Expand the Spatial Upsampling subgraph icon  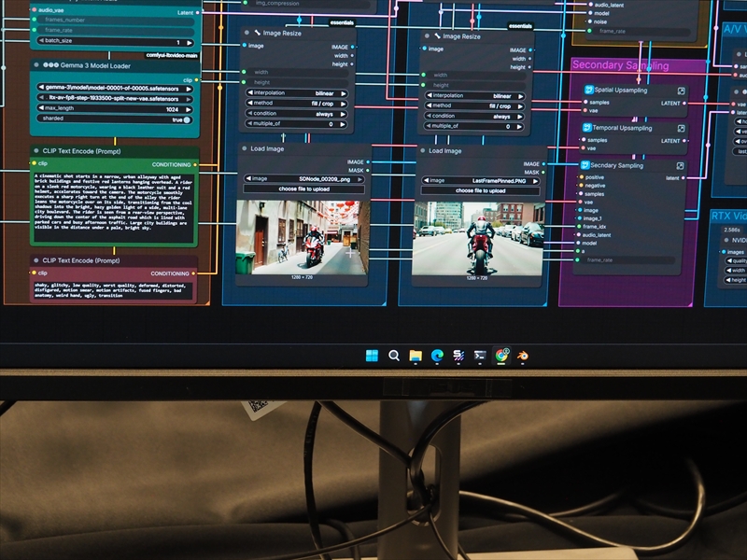[681, 91]
